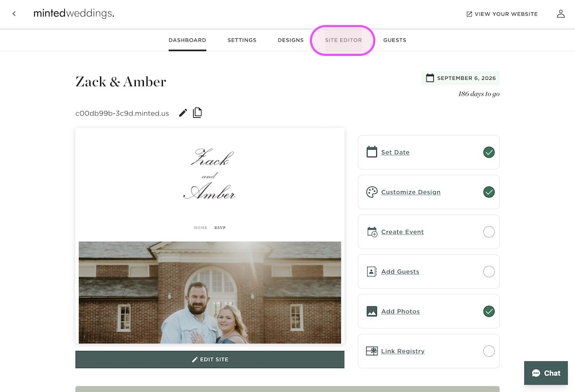The image size is (575, 392).
Task: Click the pencil icon to edit website URL
Action: 183,112
